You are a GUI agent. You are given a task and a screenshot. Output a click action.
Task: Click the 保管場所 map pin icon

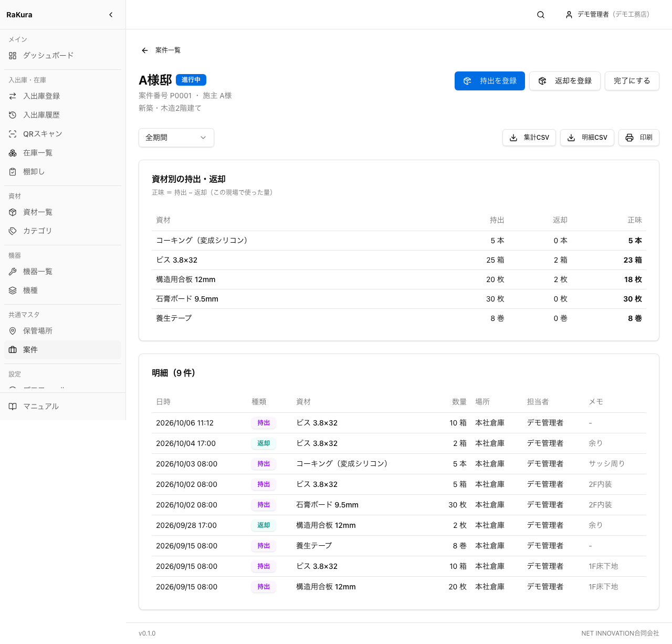click(13, 331)
